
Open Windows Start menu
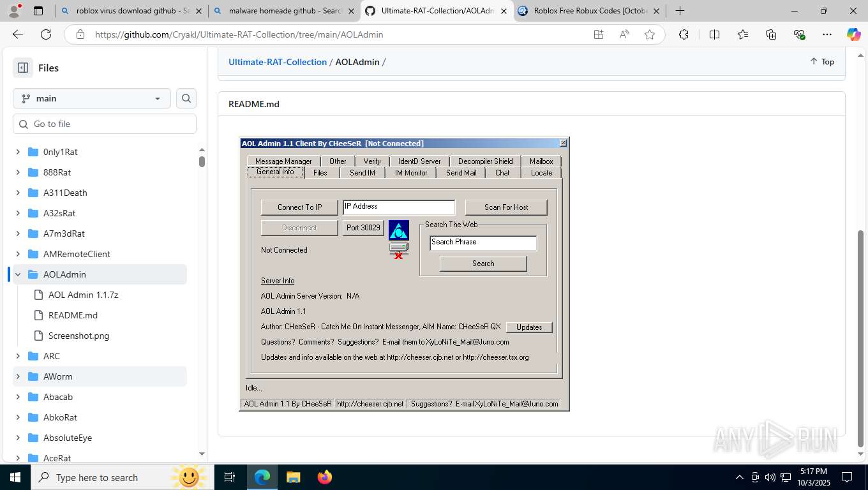15,477
